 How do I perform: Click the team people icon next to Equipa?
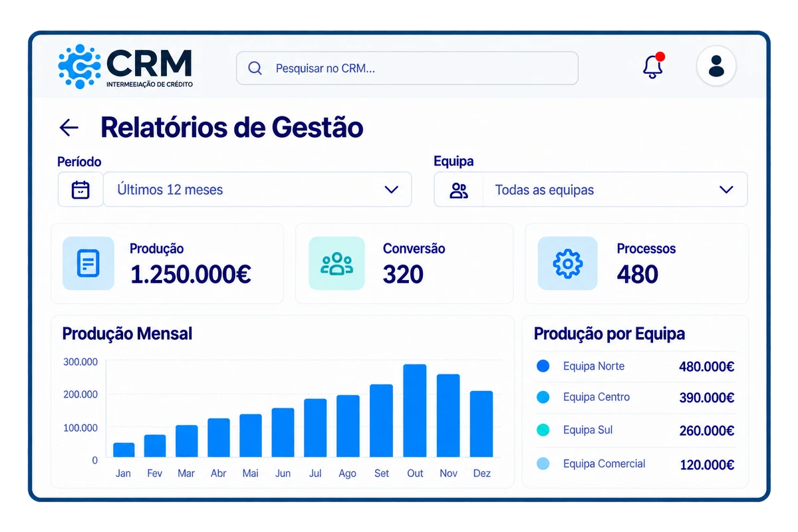click(x=459, y=190)
